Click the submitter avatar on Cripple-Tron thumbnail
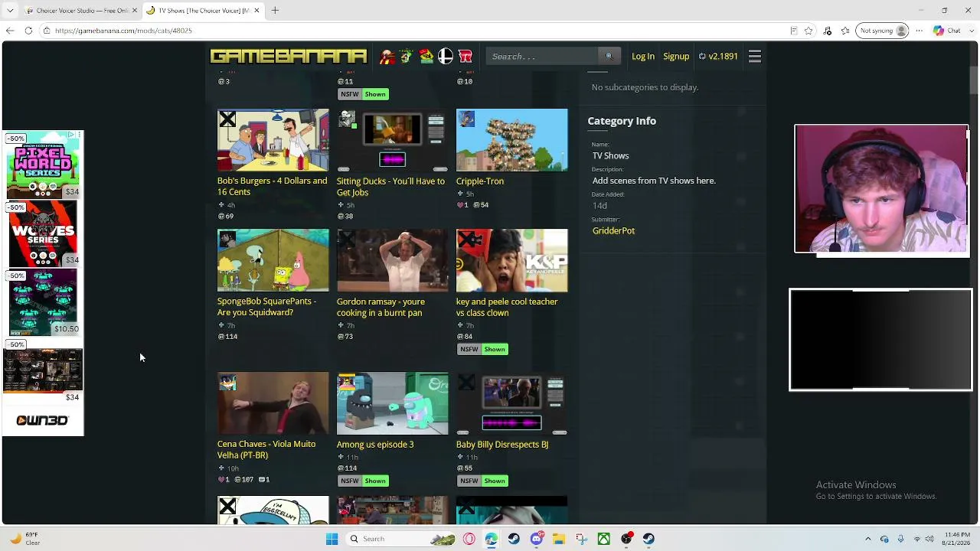The width and height of the screenshot is (980, 551). pos(466,119)
